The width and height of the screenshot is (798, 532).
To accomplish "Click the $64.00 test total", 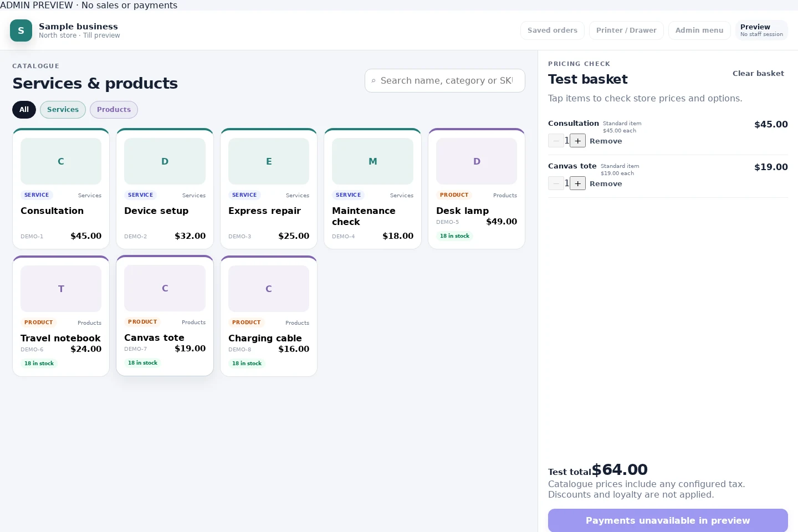I will click(x=620, y=470).
